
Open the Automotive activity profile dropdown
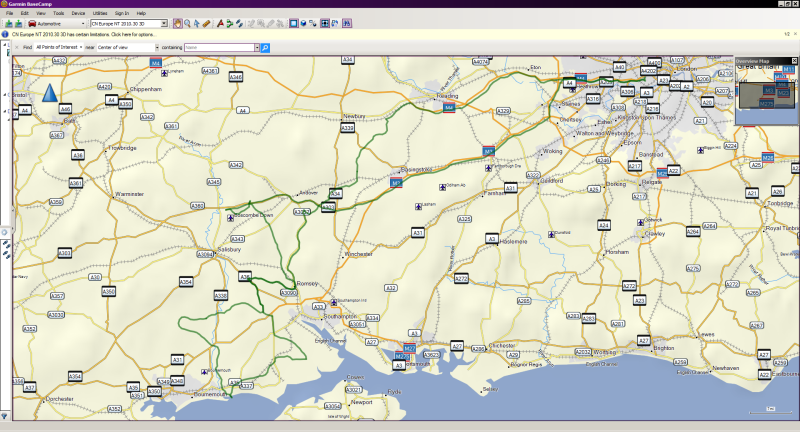pyautogui.click(x=82, y=22)
